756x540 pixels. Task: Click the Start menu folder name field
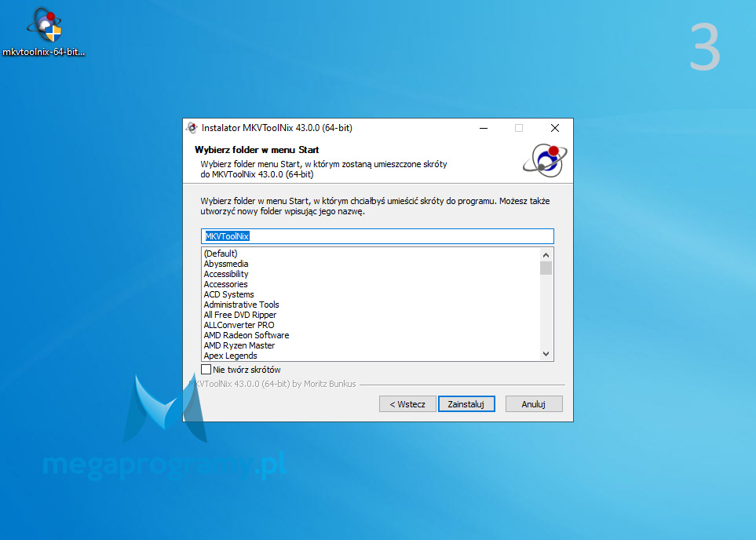point(377,236)
